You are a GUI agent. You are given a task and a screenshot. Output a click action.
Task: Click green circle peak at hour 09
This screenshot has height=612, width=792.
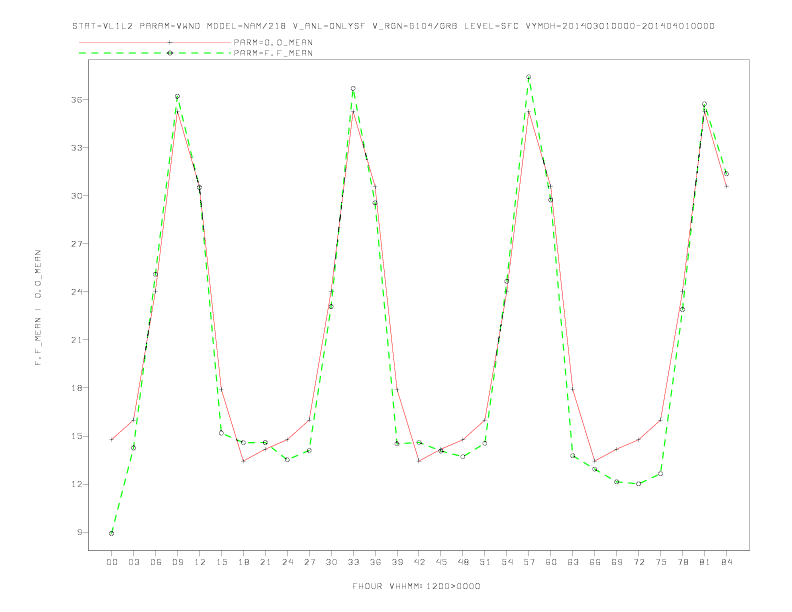(177, 96)
